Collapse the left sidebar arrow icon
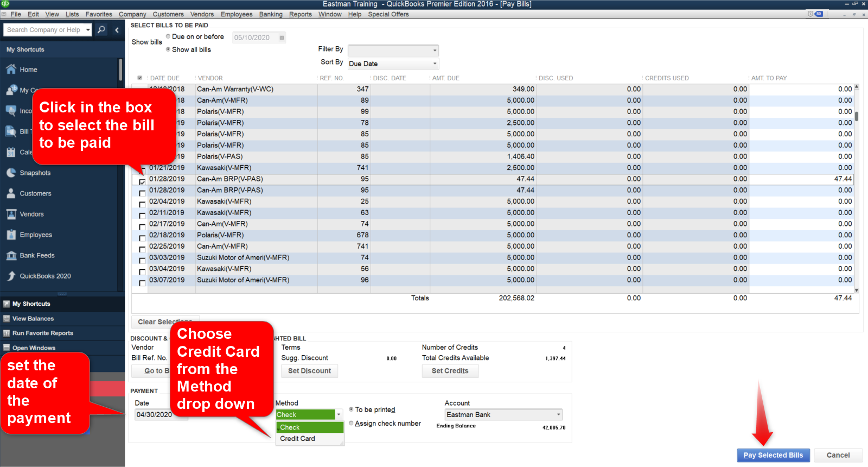Viewport: 868px width, 467px height. [117, 30]
